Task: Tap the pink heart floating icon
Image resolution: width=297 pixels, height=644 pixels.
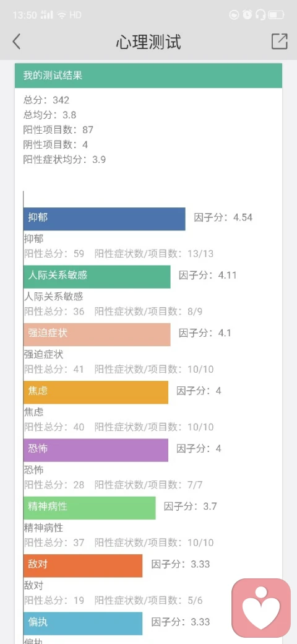Action: (x=261, y=607)
